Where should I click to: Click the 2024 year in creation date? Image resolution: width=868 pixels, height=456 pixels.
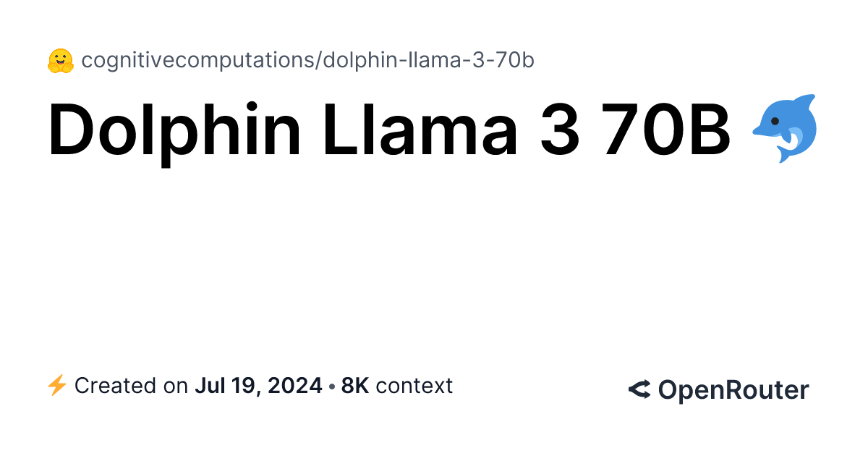click(295, 386)
